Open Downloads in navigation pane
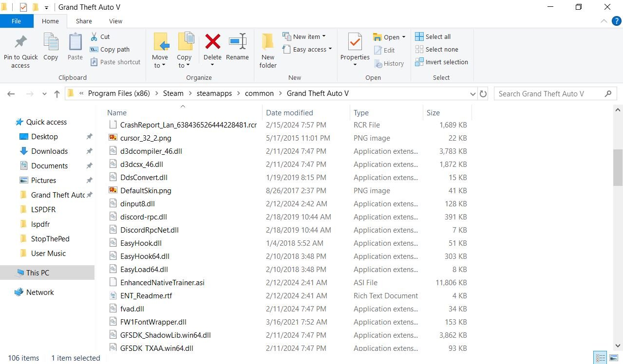623x364 pixels. click(x=49, y=151)
